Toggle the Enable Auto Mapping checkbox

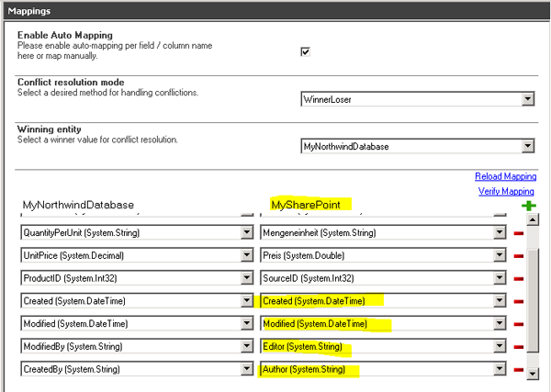[306, 51]
